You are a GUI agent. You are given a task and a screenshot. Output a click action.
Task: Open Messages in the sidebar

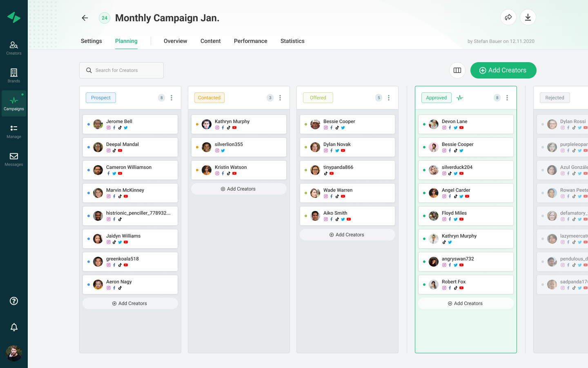pyautogui.click(x=14, y=159)
